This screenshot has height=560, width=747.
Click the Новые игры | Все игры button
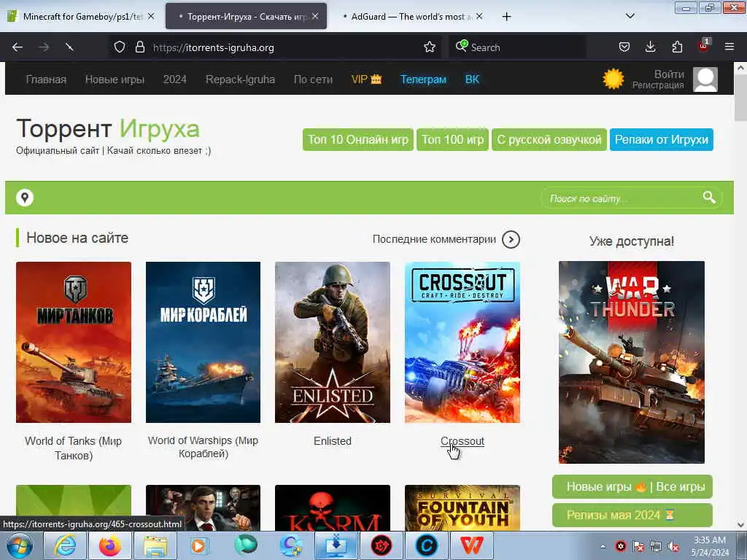pos(632,486)
